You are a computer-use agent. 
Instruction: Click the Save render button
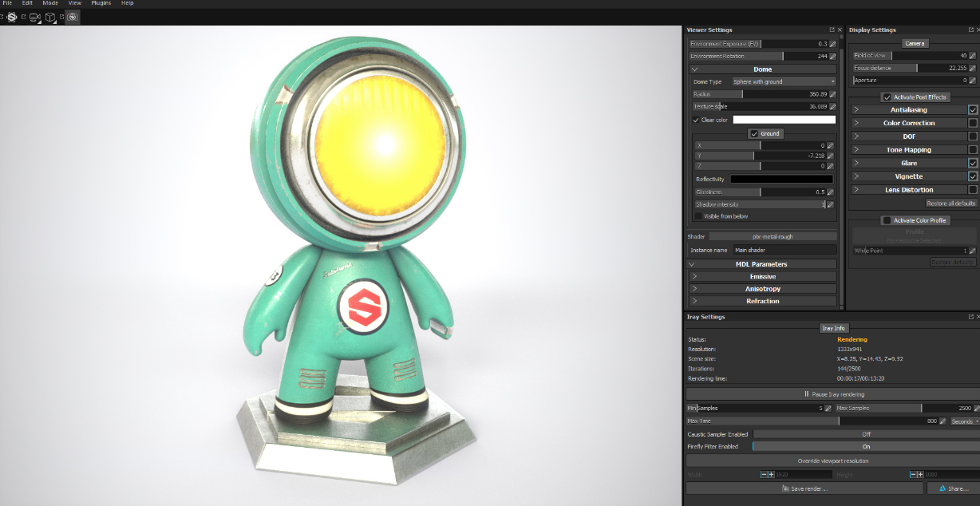tap(804, 488)
